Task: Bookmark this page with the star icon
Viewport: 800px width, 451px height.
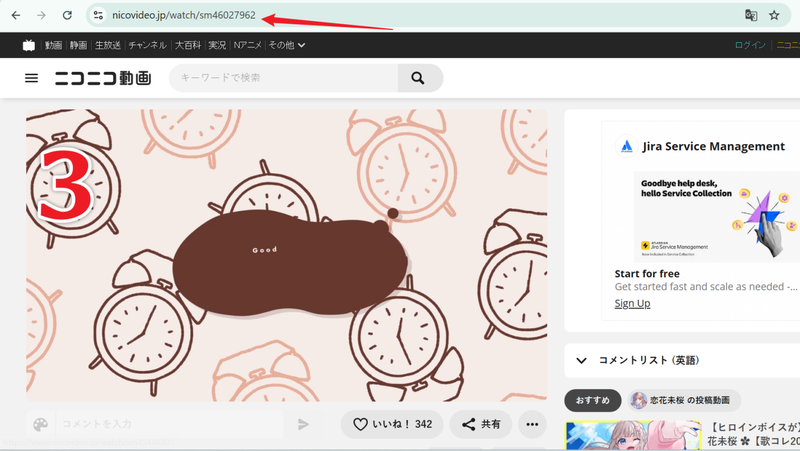Action: point(774,15)
